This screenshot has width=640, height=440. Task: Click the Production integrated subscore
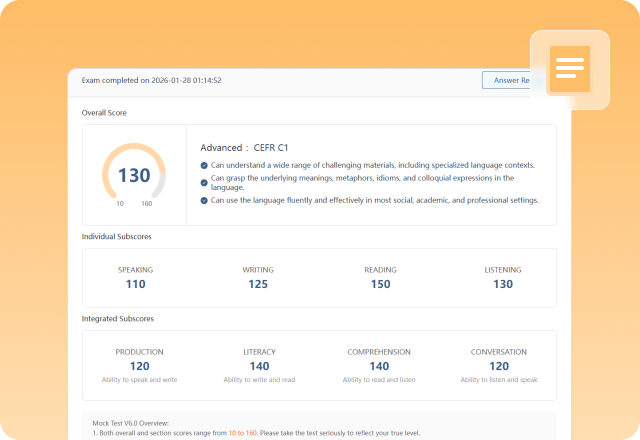tap(139, 365)
